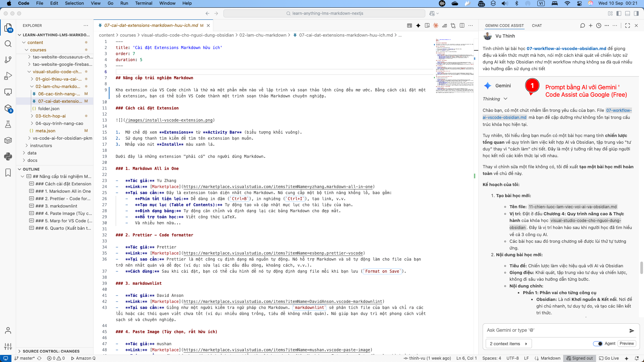The image size is (644, 362).
Task: Click the Go Live status bar button
Action: tap(609, 358)
